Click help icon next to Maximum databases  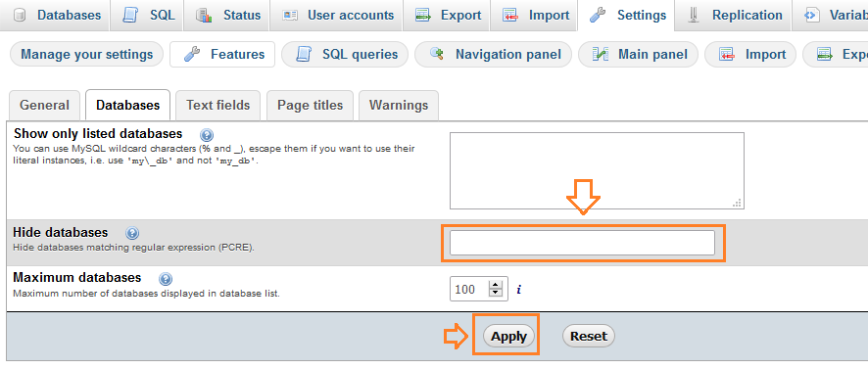click(166, 278)
